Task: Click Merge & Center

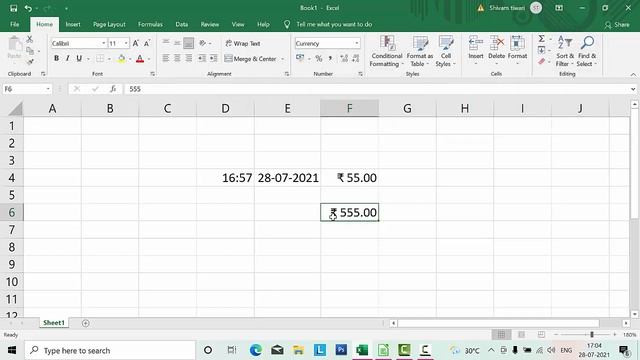Action: coord(250,59)
